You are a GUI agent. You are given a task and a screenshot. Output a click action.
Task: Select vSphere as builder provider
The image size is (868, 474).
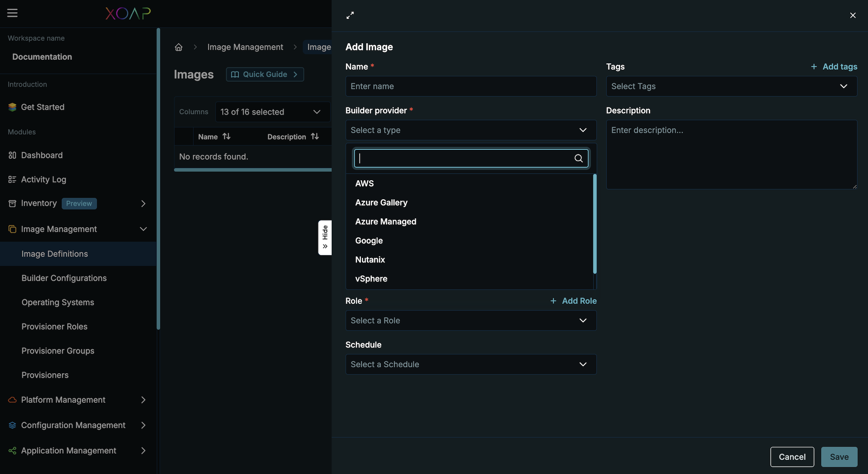[x=371, y=279]
